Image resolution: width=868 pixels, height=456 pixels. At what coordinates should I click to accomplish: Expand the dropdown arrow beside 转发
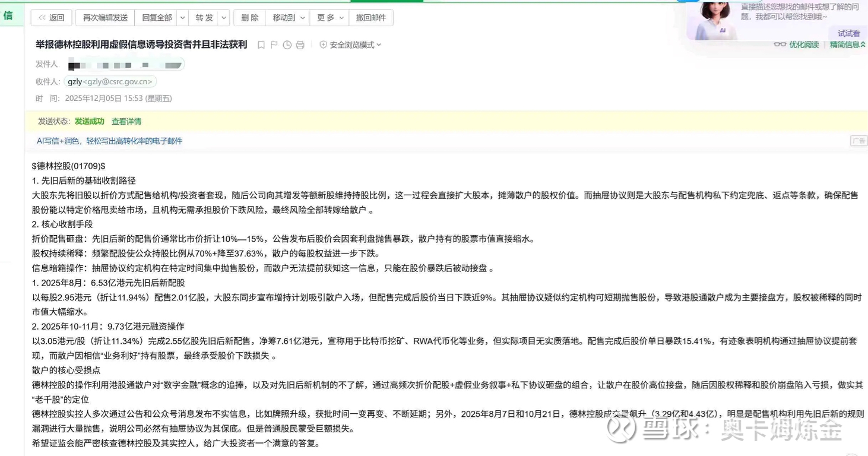pos(224,18)
